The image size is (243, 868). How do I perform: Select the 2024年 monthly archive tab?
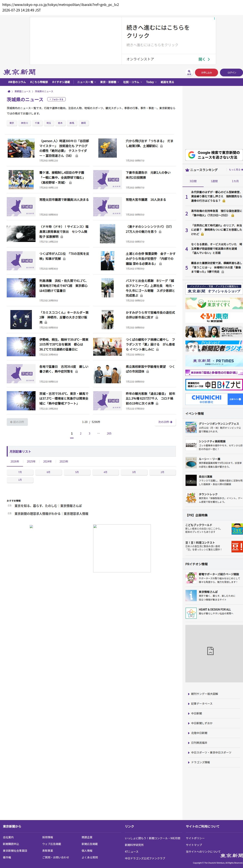[x=48, y=461]
